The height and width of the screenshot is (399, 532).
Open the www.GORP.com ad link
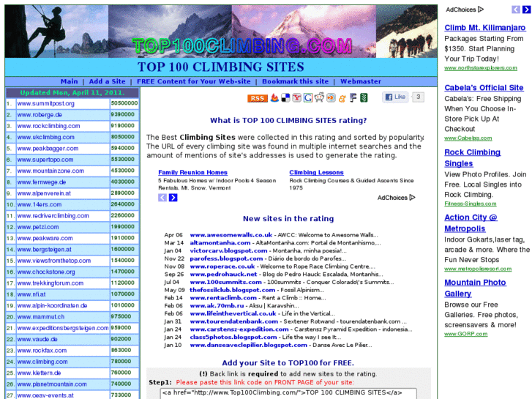466,334
